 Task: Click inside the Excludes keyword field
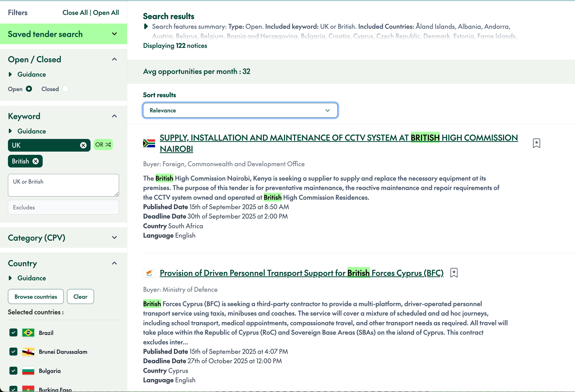coord(63,207)
